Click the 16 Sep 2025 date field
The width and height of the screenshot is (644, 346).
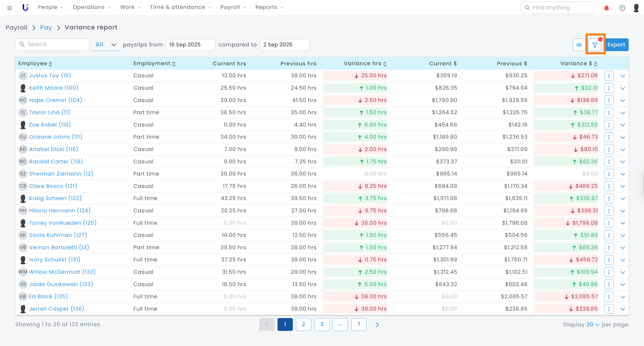pyautogui.click(x=191, y=45)
